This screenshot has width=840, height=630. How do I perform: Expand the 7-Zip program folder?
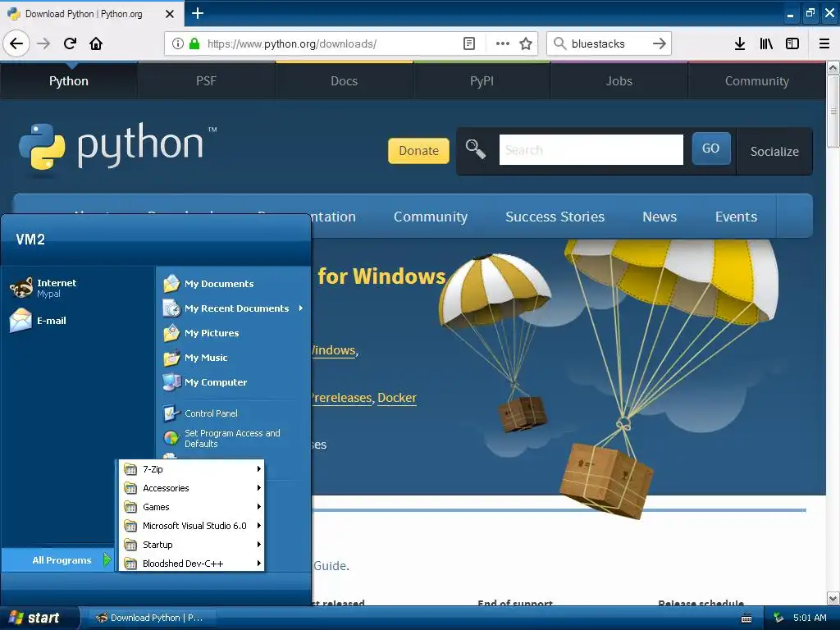click(x=192, y=469)
